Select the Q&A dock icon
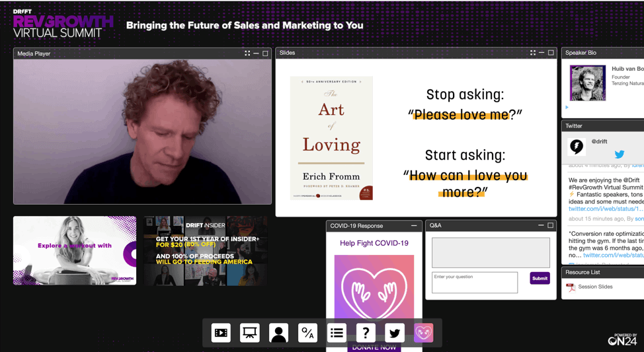Image resolution: width=644 pixels, height=352 pixels. point(307,334)
